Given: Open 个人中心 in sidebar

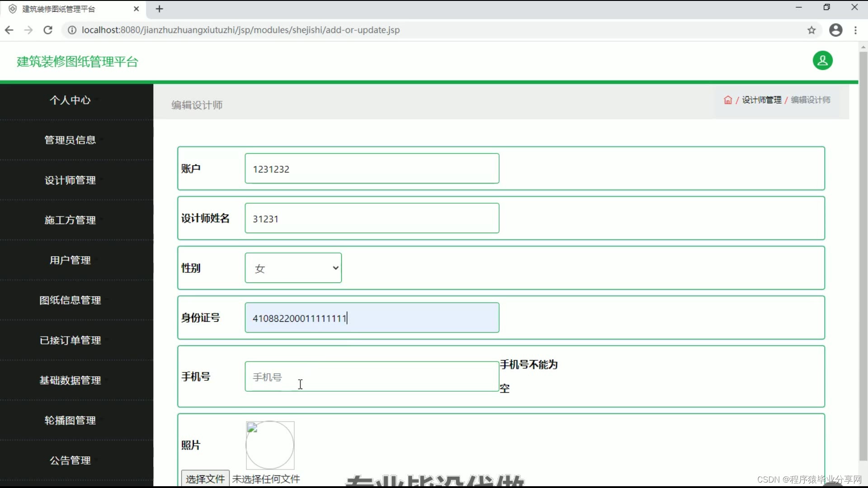Looking at the screenshot, I should [x=70, y=100].
